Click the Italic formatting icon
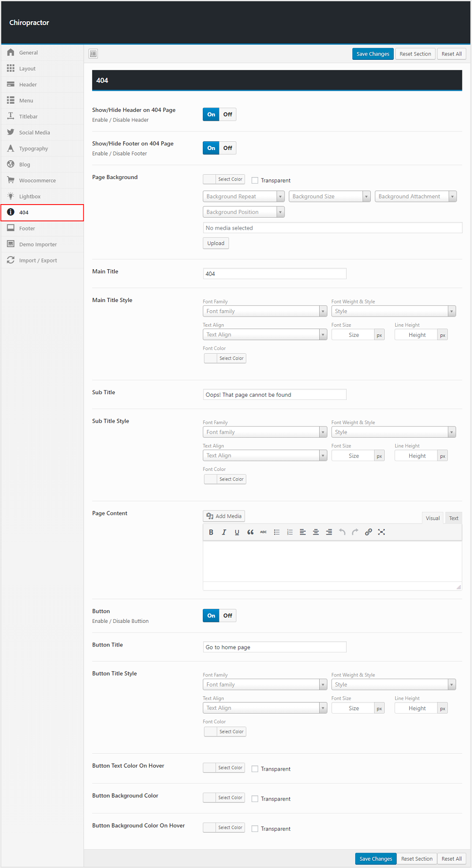This screenshot has height=868, width=472. tap(224, 532)
